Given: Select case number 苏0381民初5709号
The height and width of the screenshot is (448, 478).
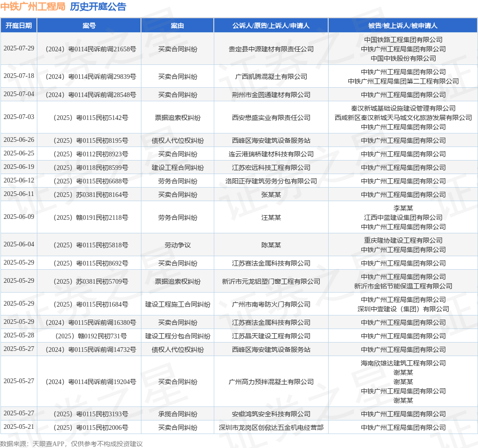Looking at the screenshot, I should pos(91,281).
